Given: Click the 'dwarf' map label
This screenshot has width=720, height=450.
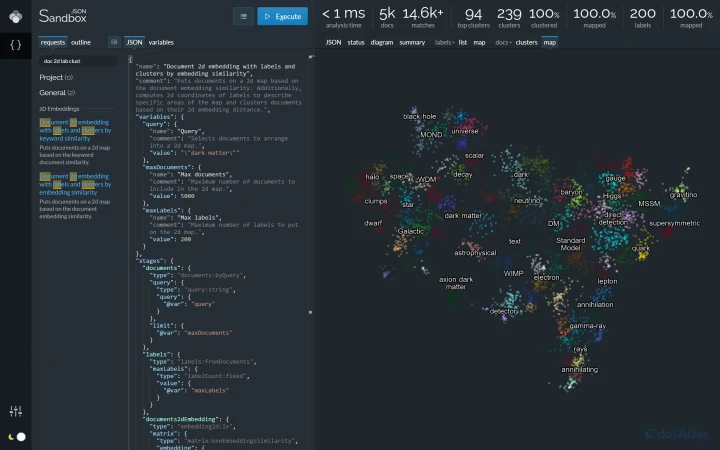Looking at the screenshot, I should [373, 223].
